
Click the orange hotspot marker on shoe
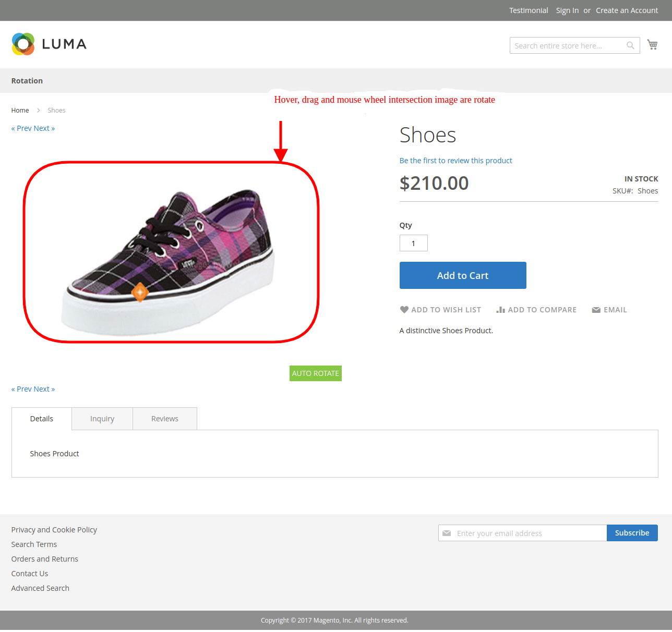click(139, 292)
